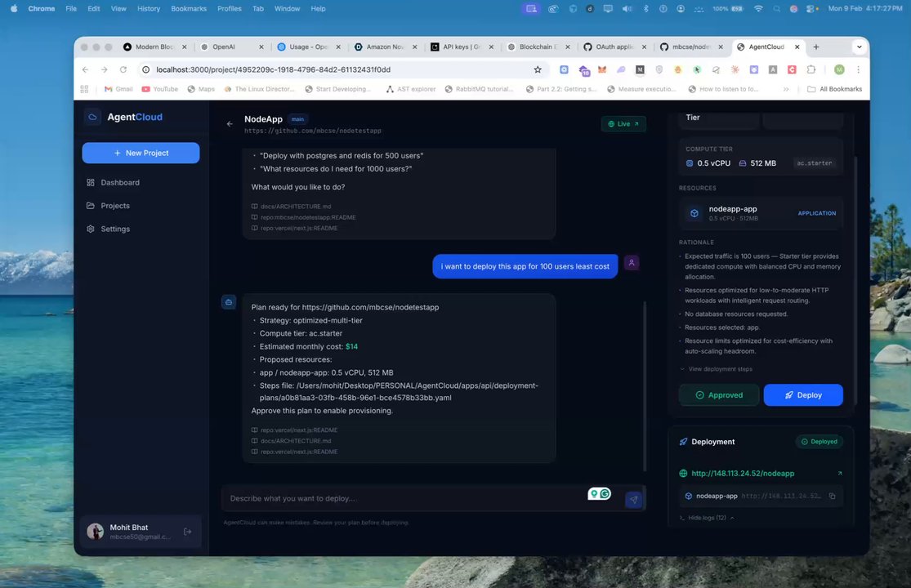
Task: Bookmark this page with the star icon
Action: tap(538, 69)
